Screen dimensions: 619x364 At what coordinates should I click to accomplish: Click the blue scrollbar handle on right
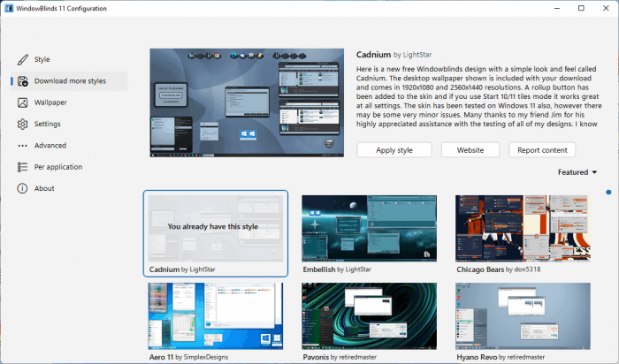pyautogui.click(x=608, y=192)
